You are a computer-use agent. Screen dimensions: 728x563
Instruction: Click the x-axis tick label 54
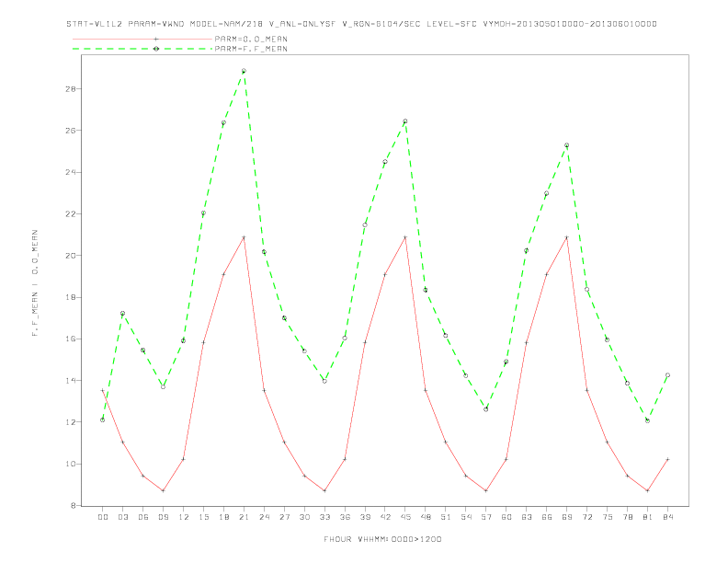pyautogui.click(x=466, y=517)
